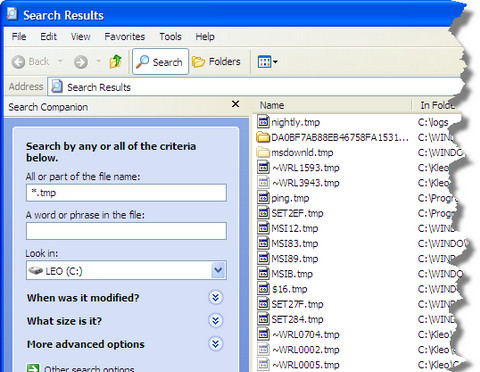The height and width of the screenshot is (372, 480).
Task: Select the DA0BF7AB88EB46758FA1531 folder
Action: 333,137
